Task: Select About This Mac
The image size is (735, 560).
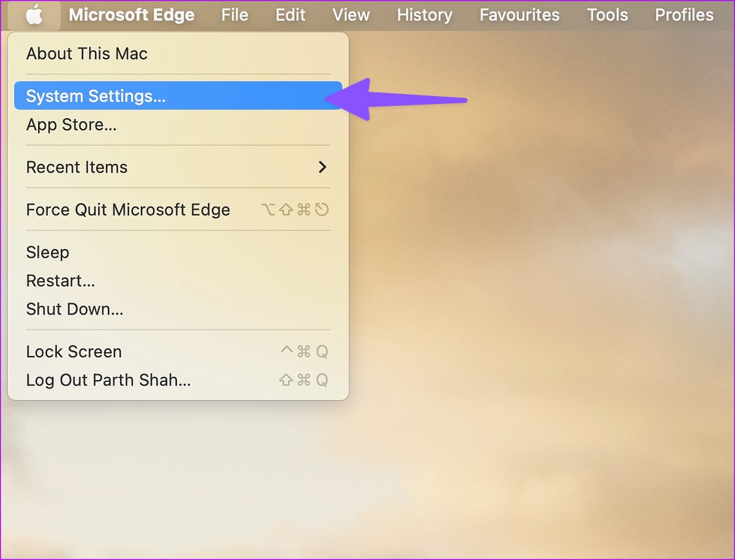Action: [86, 54]
